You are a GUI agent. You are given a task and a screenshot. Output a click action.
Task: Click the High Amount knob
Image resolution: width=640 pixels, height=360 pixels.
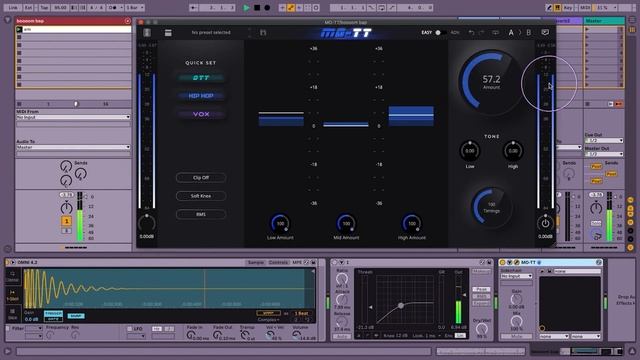[412, 223]
